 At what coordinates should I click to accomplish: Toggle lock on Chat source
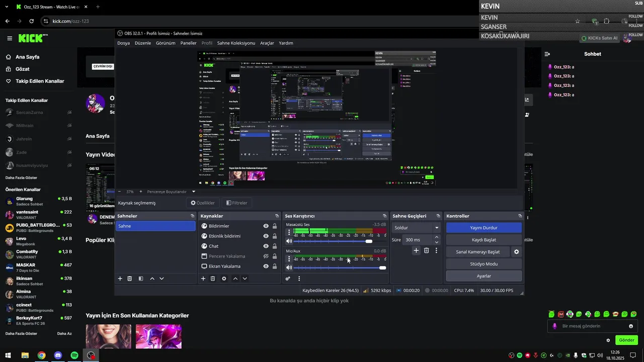pos(275,246)
